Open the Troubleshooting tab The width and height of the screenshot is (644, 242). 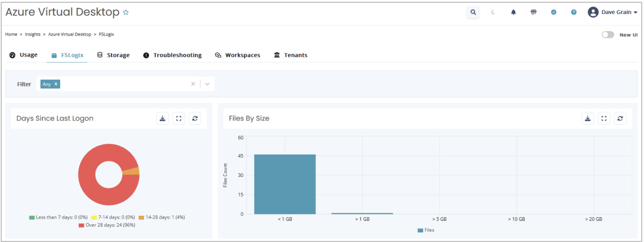pyautogui.click(x=172, y=55)
